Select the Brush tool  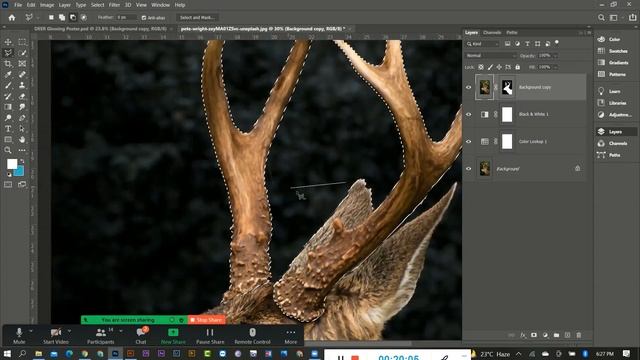8,85
